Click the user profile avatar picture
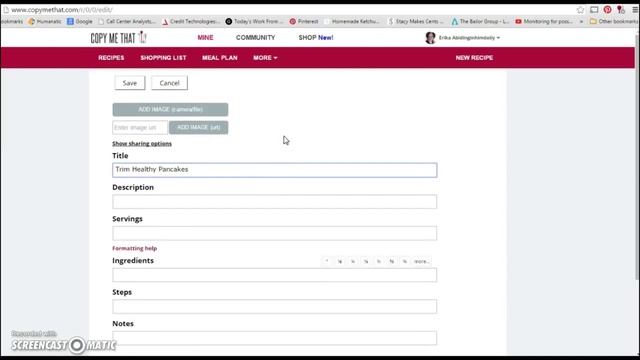 coord(430,38)
